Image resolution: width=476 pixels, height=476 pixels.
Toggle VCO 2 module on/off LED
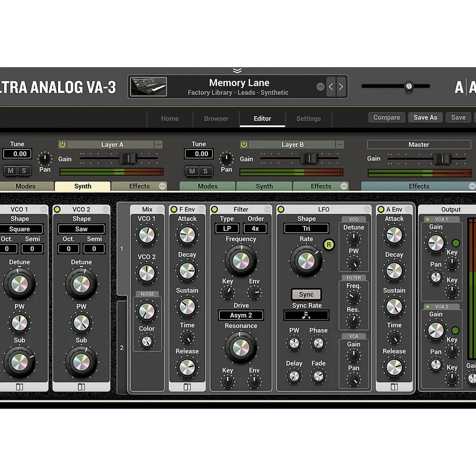57,209
